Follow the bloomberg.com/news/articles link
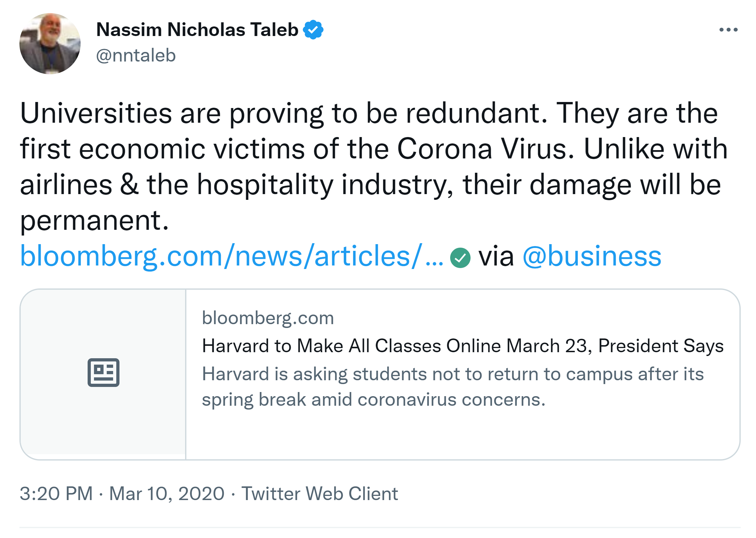The image size is (756, 538). (231, 256)
